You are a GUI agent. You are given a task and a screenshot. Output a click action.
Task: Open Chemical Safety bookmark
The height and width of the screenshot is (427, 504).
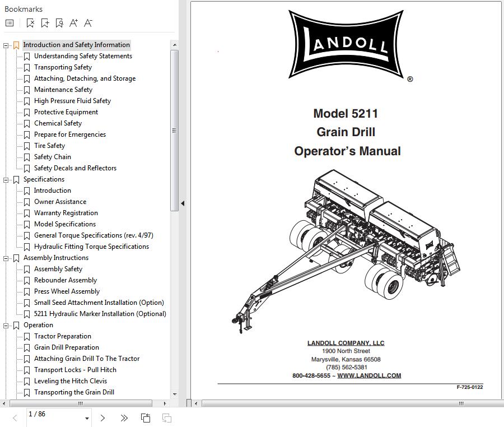pyautogui.click(x=58, y=123)
